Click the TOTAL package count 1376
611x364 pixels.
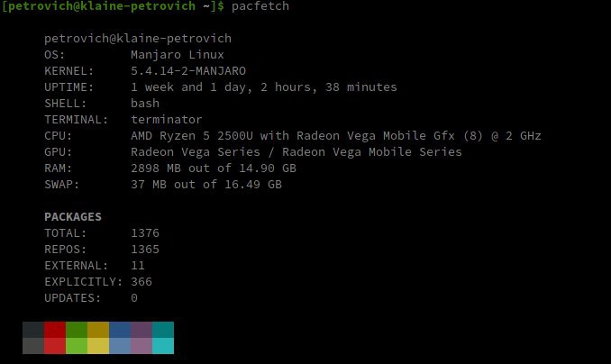(145, 233)
